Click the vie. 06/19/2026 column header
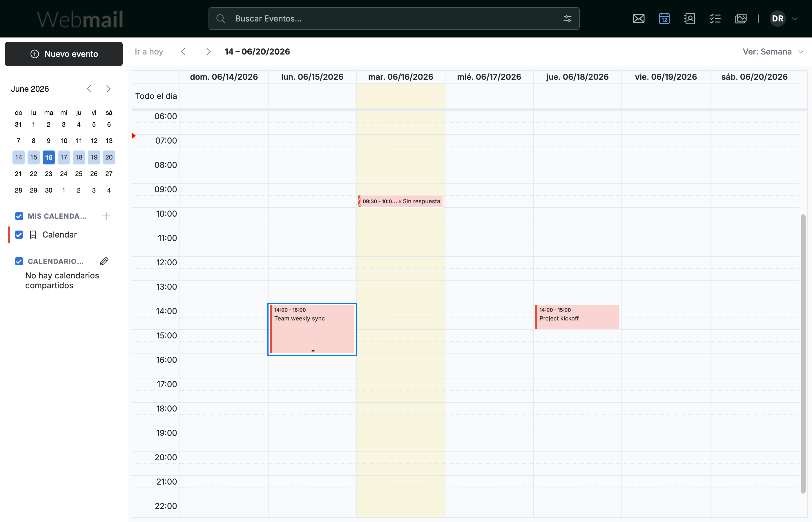The width and height of the screenshot is (812, 522). click(666, 77)
